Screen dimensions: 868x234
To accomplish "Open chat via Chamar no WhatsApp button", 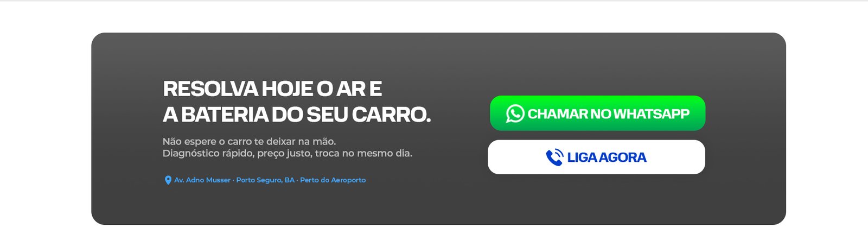I will pos(597,113).
